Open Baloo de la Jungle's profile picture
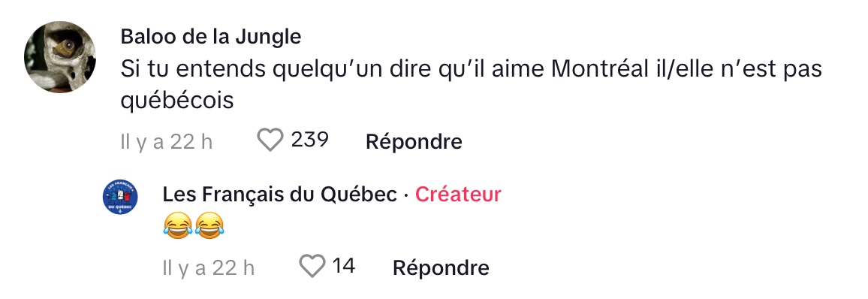868x299 pixels. pos(60,57)
